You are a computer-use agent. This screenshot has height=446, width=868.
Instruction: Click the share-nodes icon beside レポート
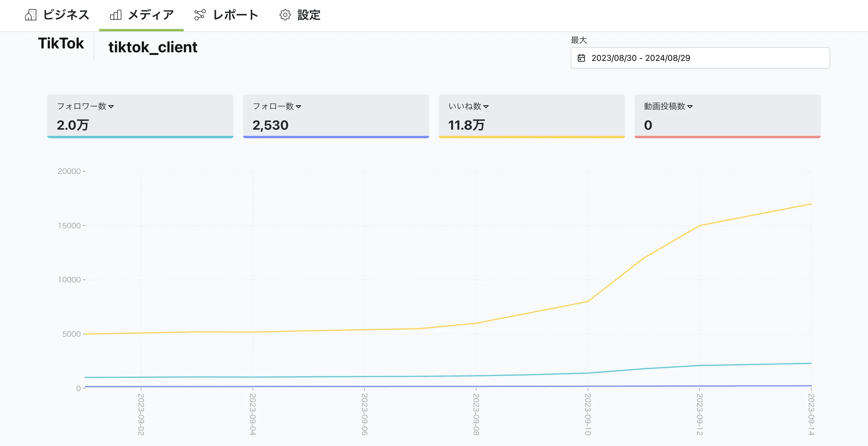[200, 15]
